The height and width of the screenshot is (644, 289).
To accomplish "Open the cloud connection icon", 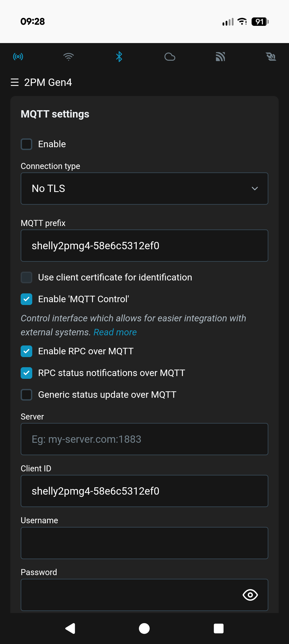I will click(170, 57).
